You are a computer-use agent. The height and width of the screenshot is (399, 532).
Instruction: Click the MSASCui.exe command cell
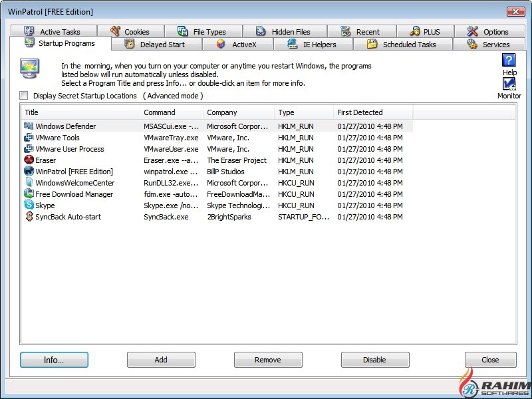click(x=172, y=126)
